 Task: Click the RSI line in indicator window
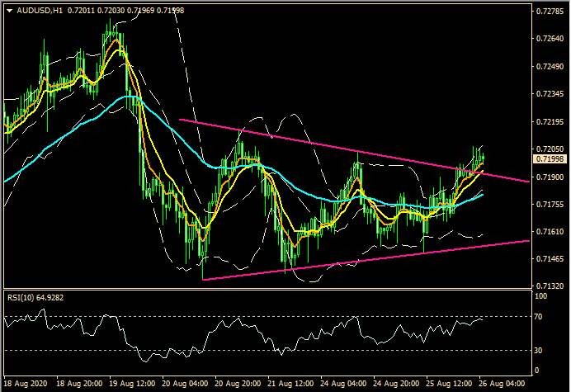pos(248,325)
